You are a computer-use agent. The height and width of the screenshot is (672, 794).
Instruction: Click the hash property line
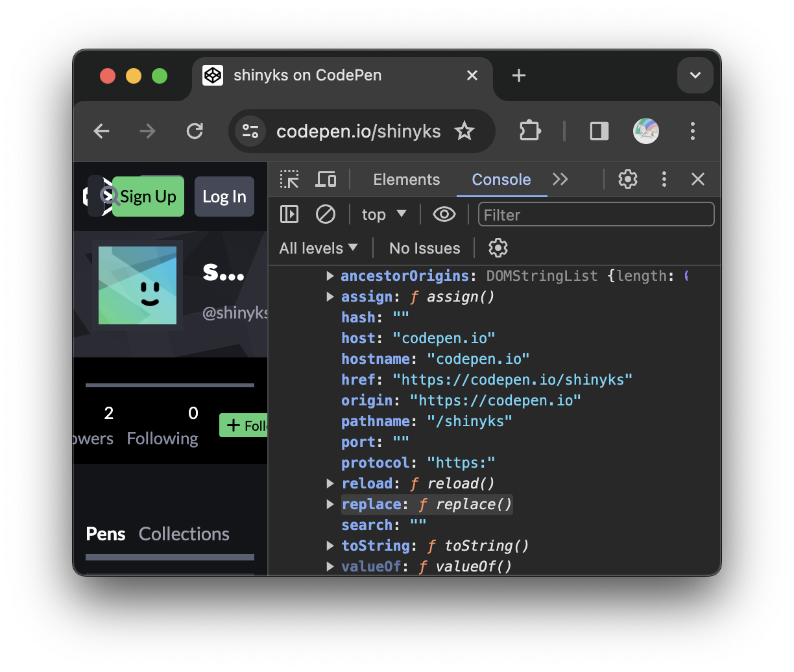pos(376,318)
